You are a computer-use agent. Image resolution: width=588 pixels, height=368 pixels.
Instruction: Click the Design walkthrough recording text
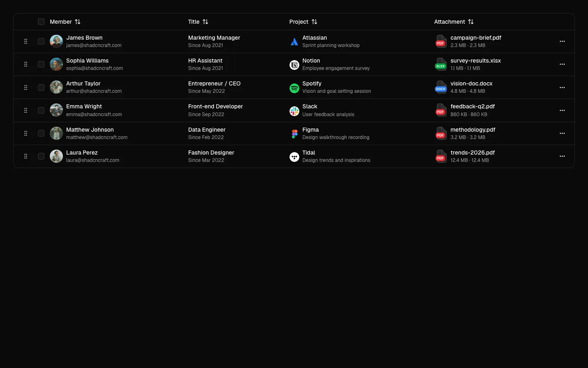pos(336,137)
